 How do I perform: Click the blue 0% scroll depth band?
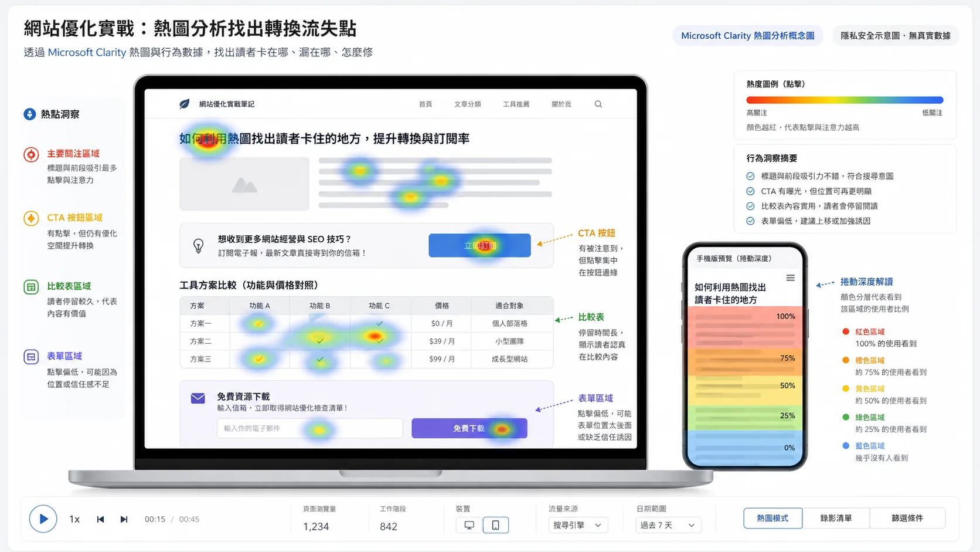pyautogui.click(x=744, y=448)
